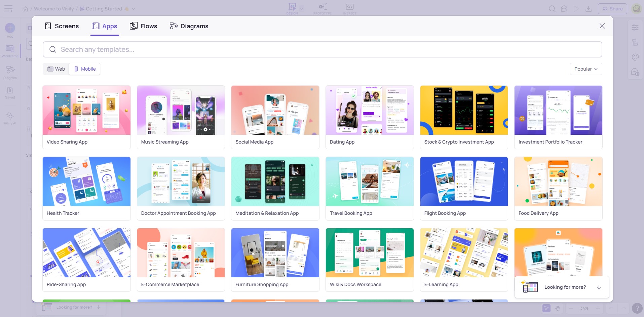Click the 34% zoom level
Screen dimensions: 644x317
click(584, 308)
